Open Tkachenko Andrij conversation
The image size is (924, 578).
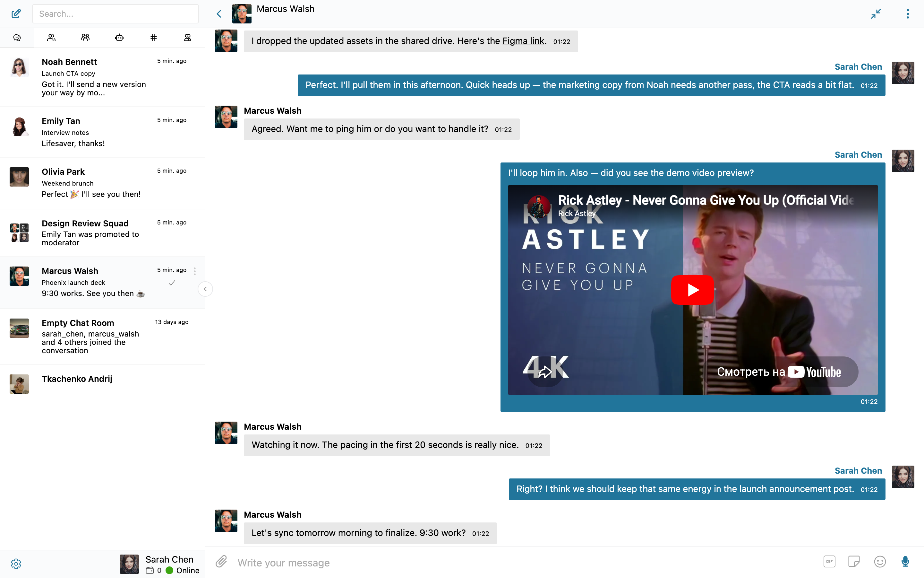pyautogui.click(x=102, y=383)
